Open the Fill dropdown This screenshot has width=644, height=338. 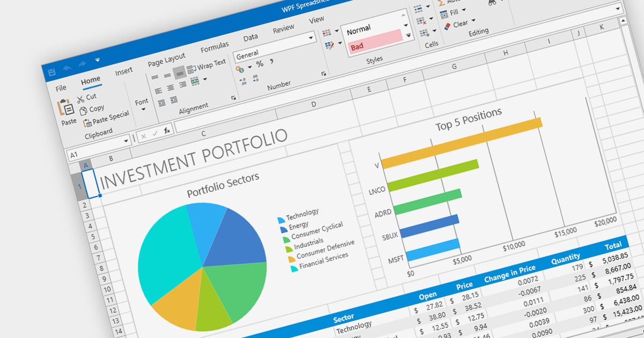tap(454, 12)
